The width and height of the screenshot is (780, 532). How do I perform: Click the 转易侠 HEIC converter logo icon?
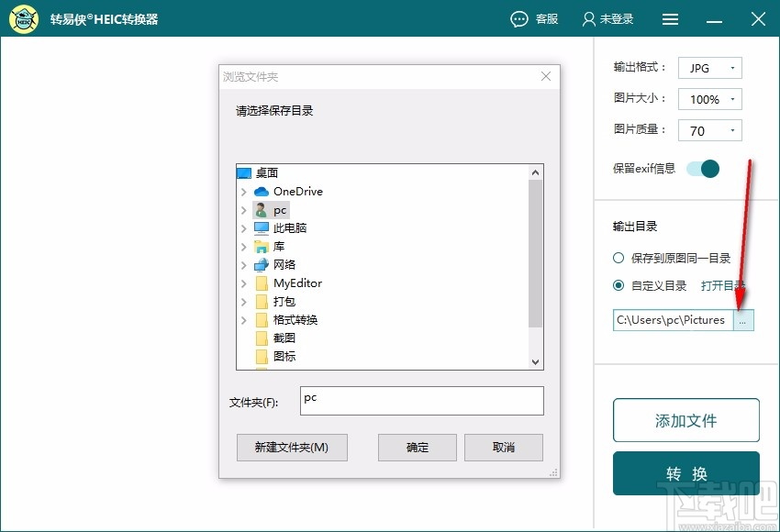pyautogui.click(x=23, y=18)
